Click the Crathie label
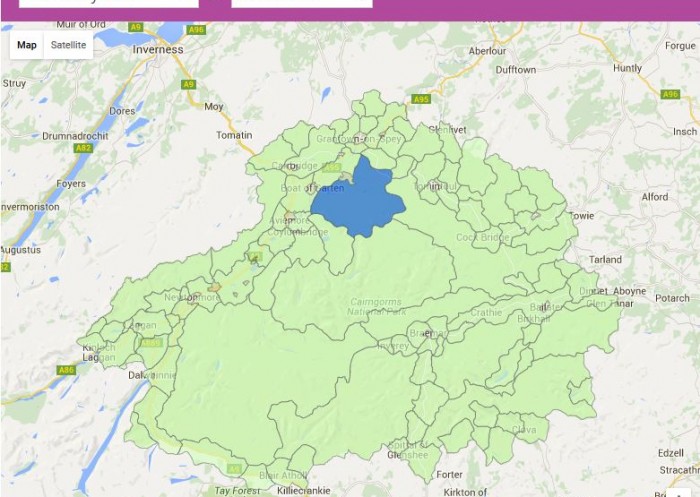 (x=486, y=313)
